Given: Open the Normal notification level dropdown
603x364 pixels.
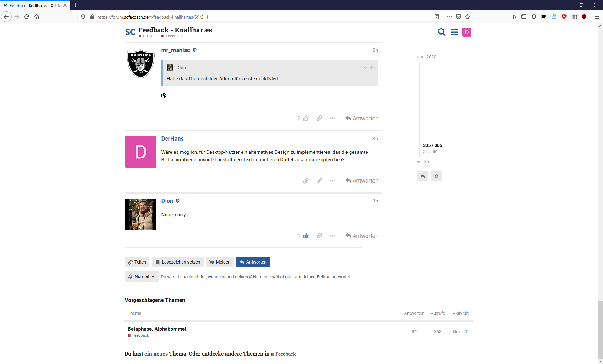Looking at the screenshot, I should click(141, 277).
